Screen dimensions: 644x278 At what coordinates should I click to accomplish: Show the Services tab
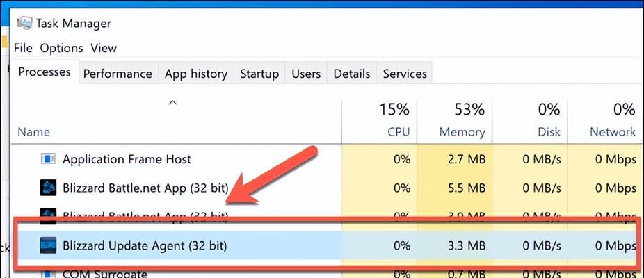(x=405, y=74)
